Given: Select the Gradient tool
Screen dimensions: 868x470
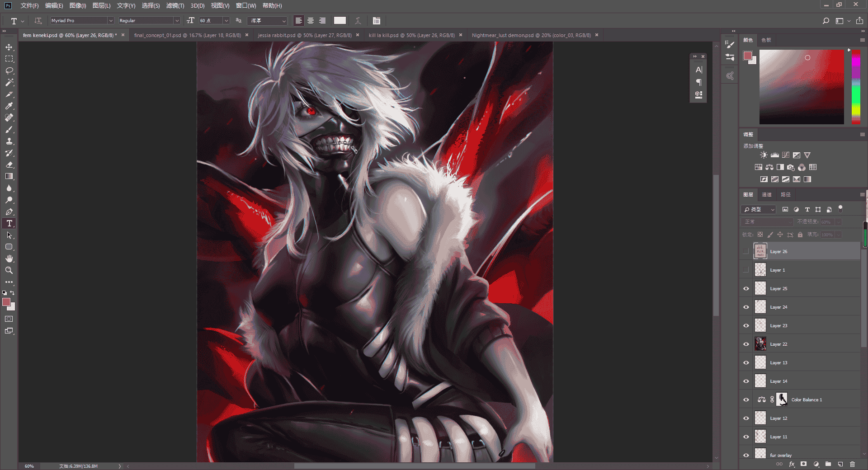Looking at the screenshot, I should 9,176.
